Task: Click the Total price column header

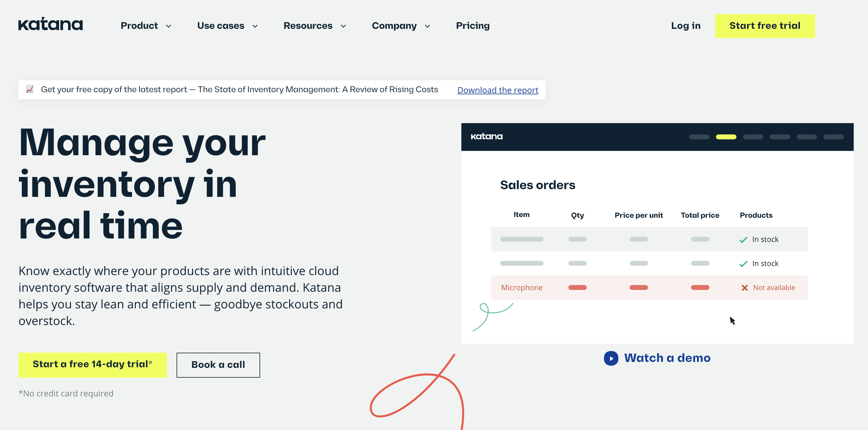Action: (700, 215)
